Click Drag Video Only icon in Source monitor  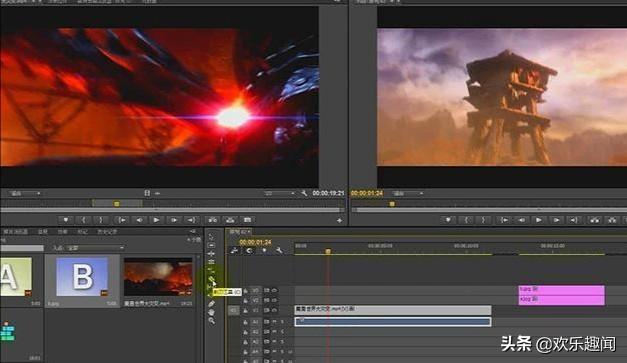pos(147,193)
